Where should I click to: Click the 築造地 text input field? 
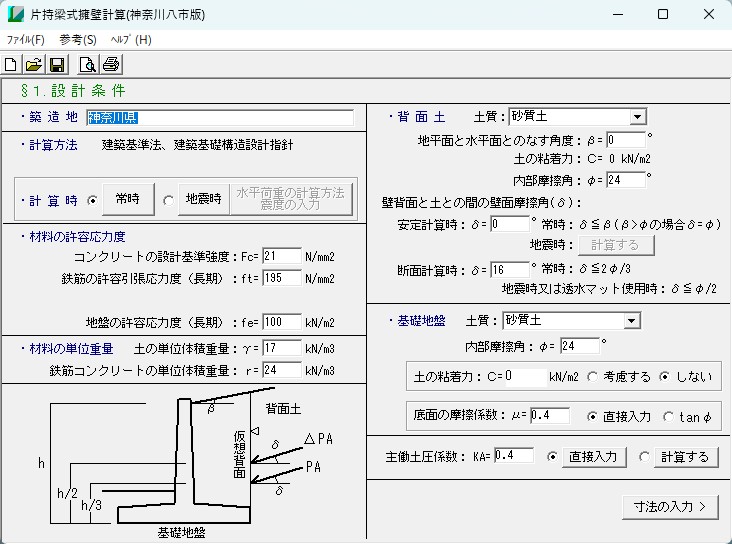point(220,117)
